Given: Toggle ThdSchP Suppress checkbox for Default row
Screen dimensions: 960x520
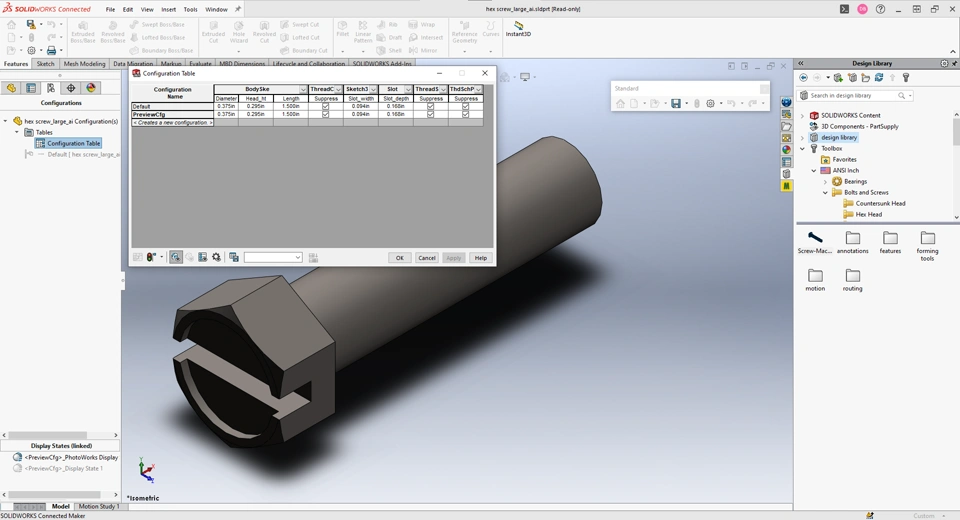Looking at the screenshot, I should 465,106.
